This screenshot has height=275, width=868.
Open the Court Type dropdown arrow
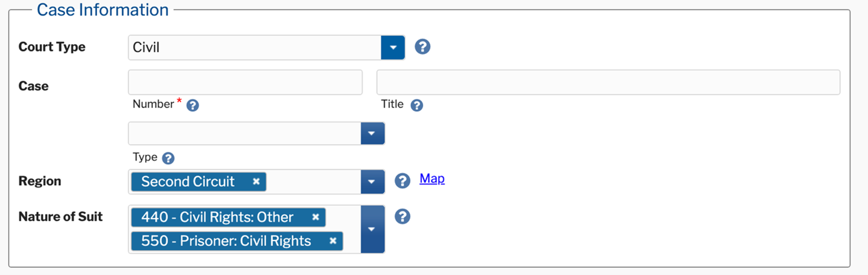(393, 47)
